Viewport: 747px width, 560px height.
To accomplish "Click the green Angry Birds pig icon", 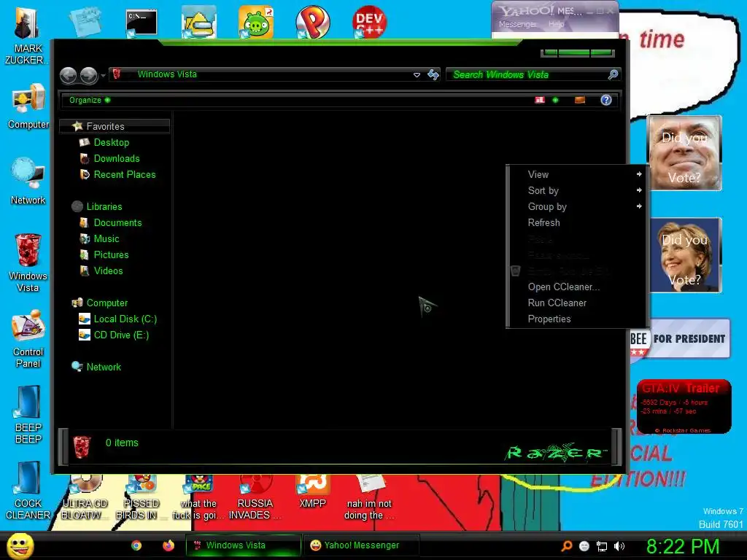I will [x=256, y=22].
